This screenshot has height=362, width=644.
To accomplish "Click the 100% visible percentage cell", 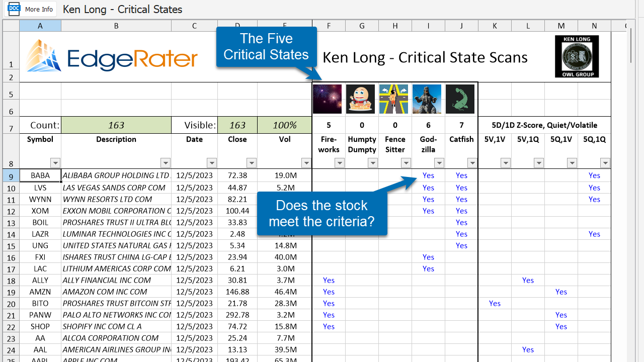I will [x=285, y=125].
